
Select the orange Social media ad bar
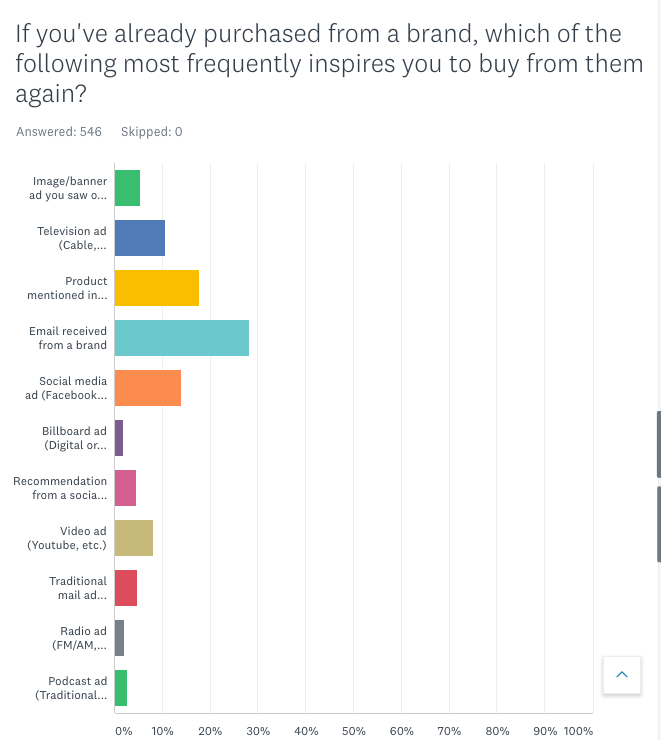(147, 388)
